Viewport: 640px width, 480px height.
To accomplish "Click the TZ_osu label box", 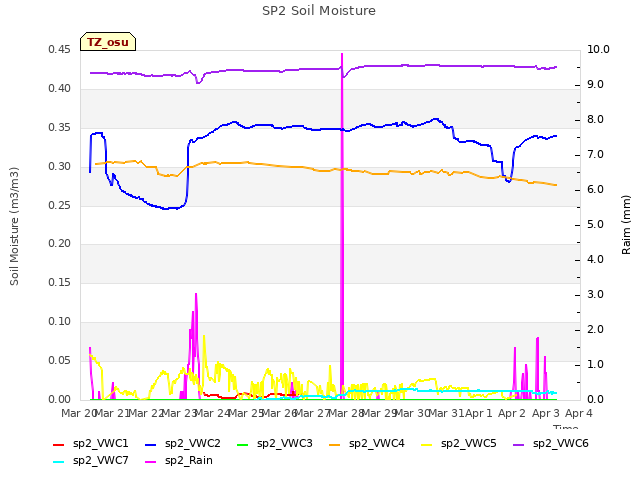I will [x=108, y=42].
